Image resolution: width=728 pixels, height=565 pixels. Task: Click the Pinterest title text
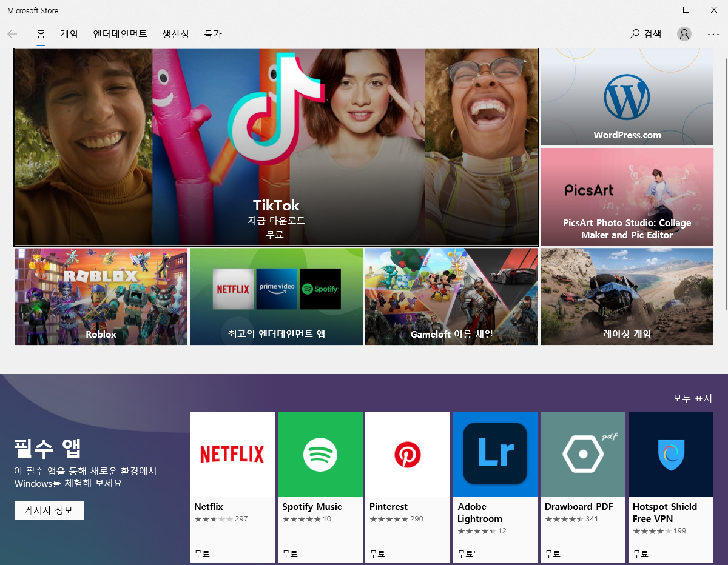(x=388, y=507)
